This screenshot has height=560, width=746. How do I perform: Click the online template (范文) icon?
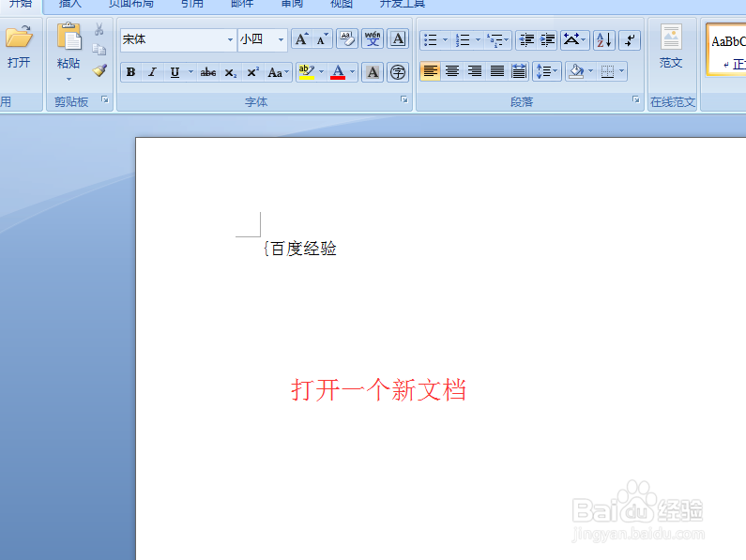[x=671, y=38]
